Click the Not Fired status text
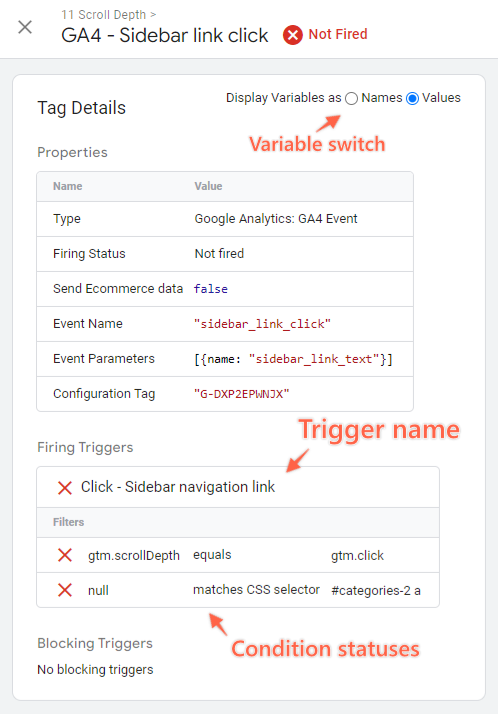 [x=338, y=34]
